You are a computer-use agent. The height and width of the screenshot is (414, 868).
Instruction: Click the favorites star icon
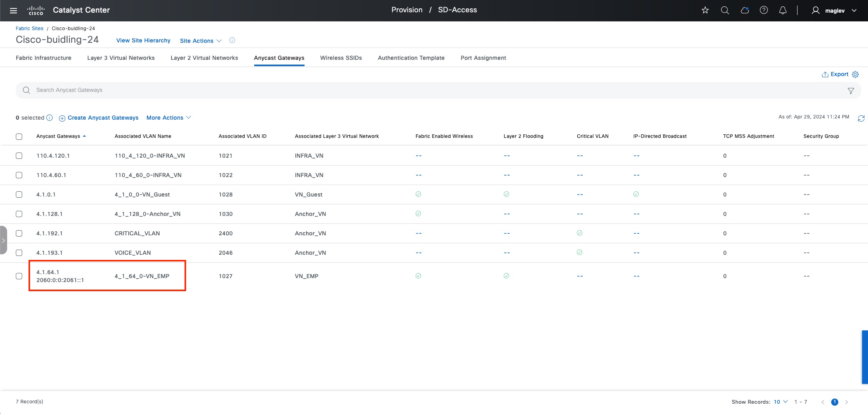tap(705, 10)
